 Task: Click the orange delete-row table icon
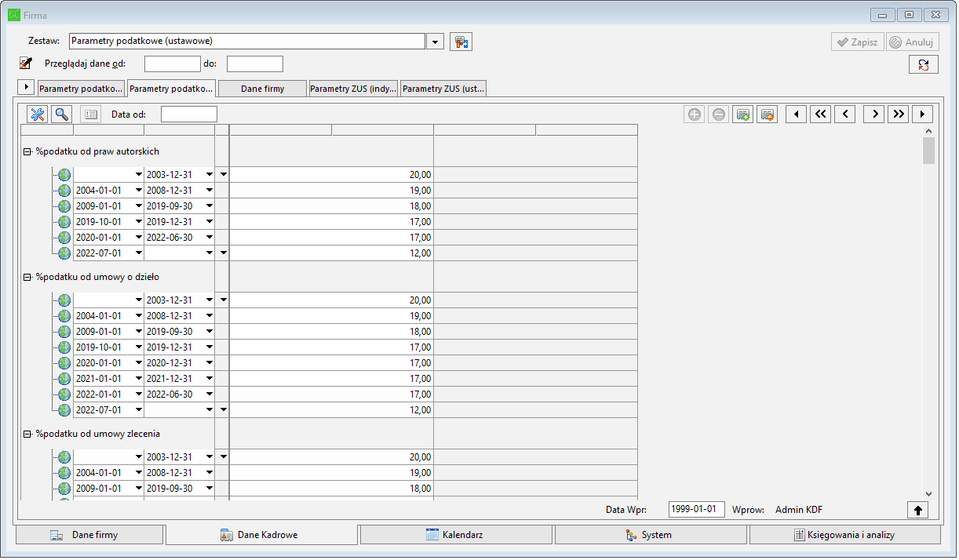[x=767, y=115]
